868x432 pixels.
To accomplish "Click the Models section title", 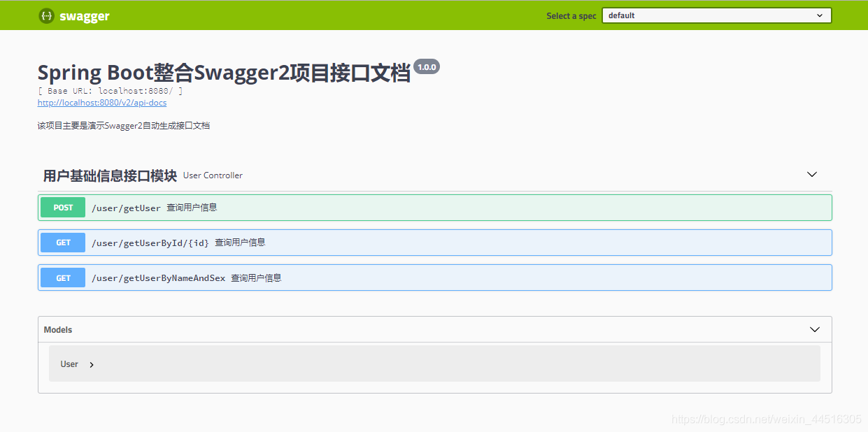I will coord(58,330).
